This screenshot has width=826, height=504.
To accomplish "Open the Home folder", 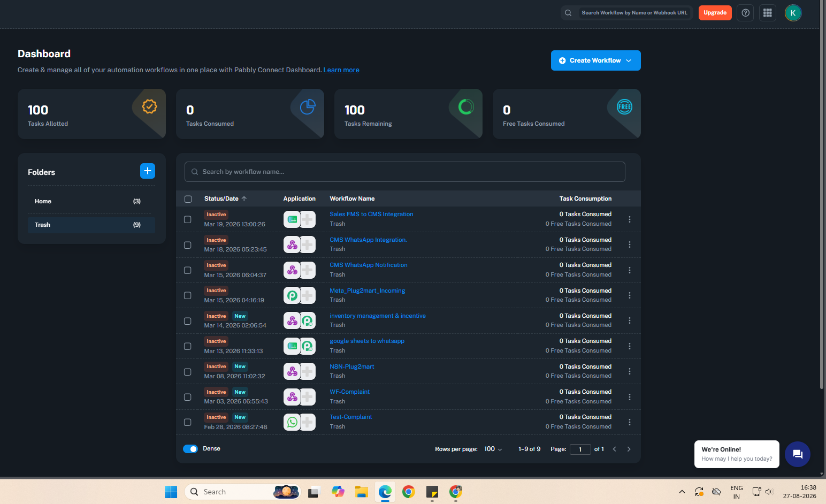I will (x=91, y=201).
